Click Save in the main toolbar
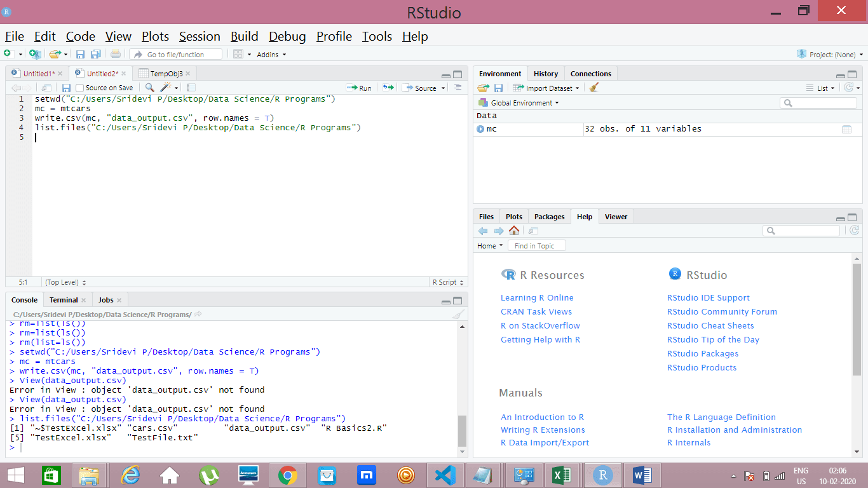Viewport: 868px width, 488px height. (x=81, y=54)
